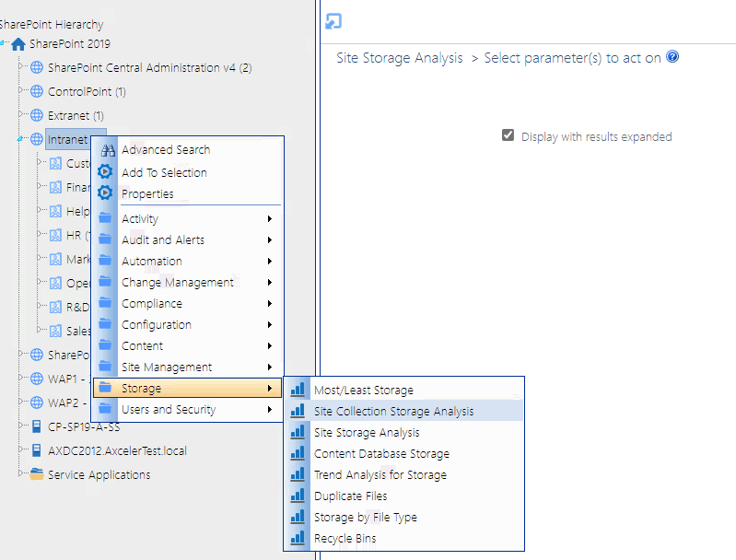Expand SharePoint Central Administration v4 node
This screenshot has width=736, height=560.
coord(20,66)
